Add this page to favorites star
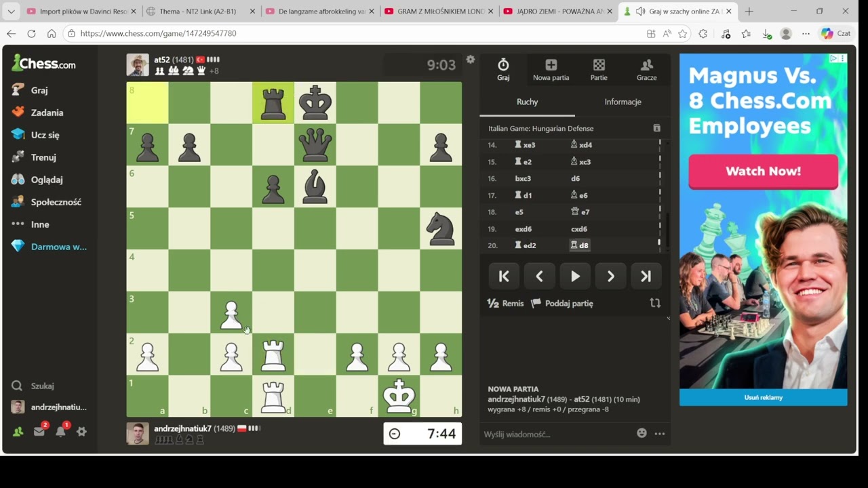This screenshot has height=488, width=868. (x=683, y=34)
